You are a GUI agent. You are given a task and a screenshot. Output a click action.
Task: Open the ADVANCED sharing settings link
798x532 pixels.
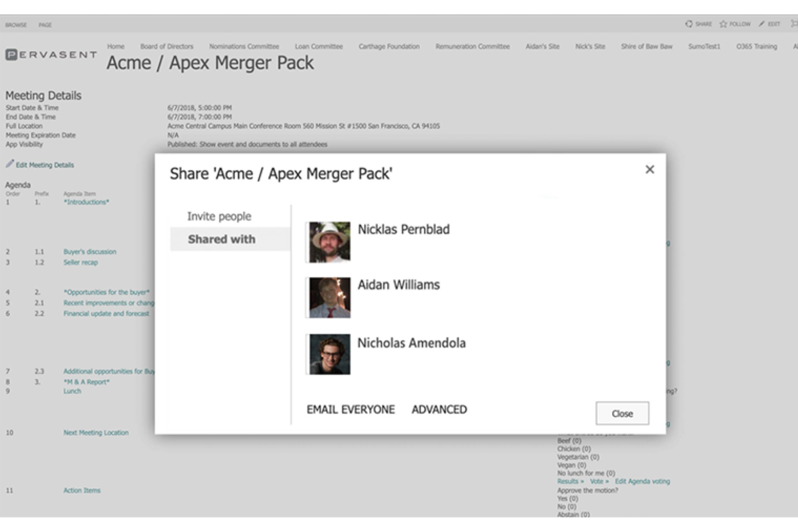click(x=439, y=410)
